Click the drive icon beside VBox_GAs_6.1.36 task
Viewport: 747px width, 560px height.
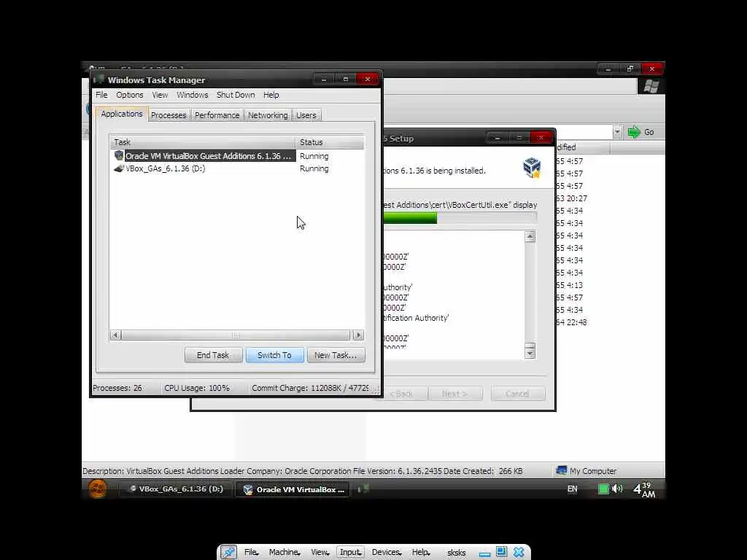[119, 168]
